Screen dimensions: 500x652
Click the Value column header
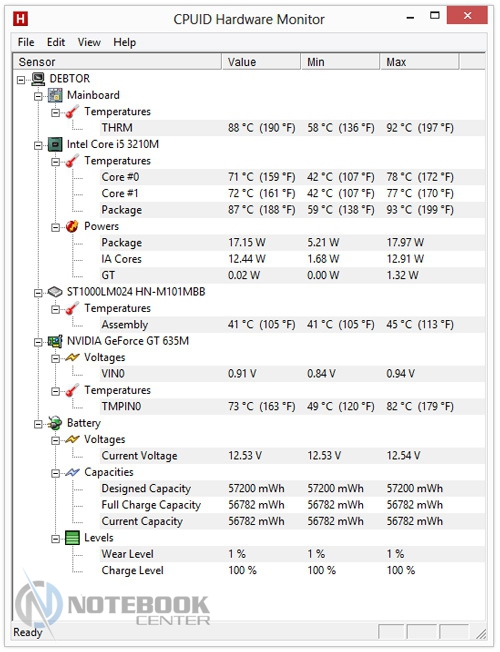point(261,62)
